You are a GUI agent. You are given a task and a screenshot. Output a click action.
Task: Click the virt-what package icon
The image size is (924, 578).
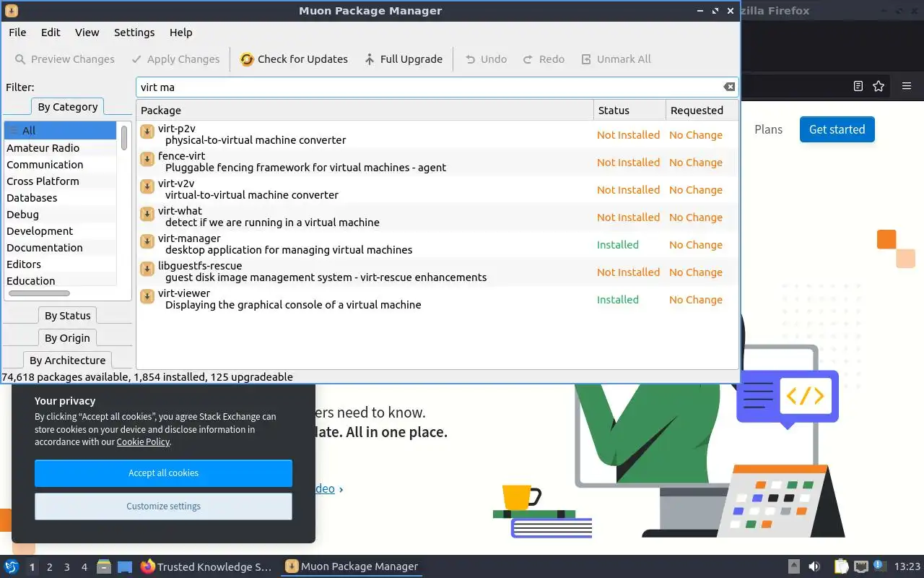point(147,213)
